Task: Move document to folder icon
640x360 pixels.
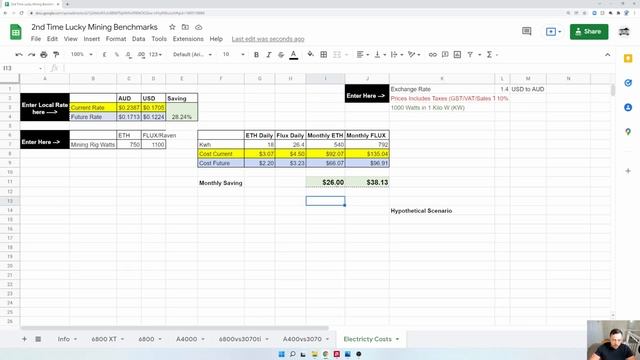Action: [x=185, y=27]
